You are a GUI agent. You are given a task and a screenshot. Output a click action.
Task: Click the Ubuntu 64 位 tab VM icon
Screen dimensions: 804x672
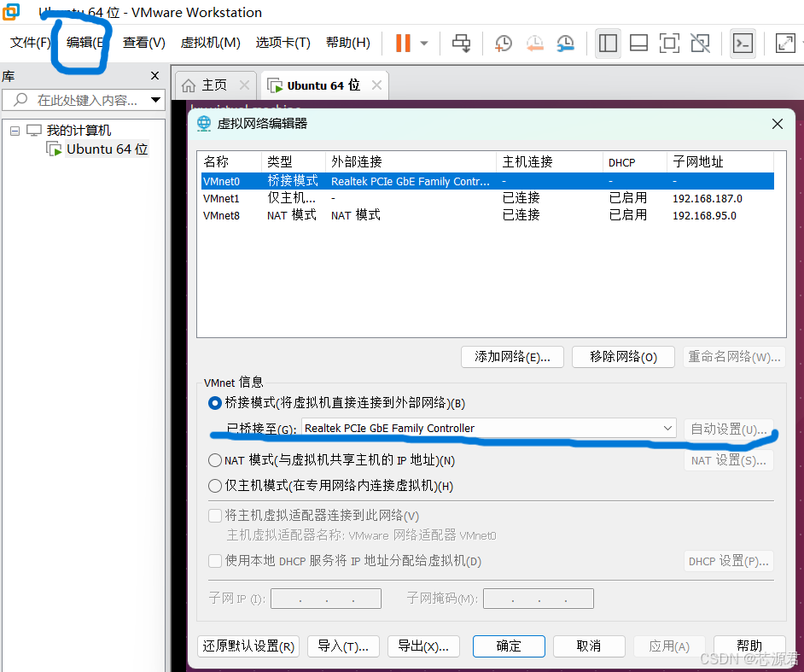tap(275, 85)
